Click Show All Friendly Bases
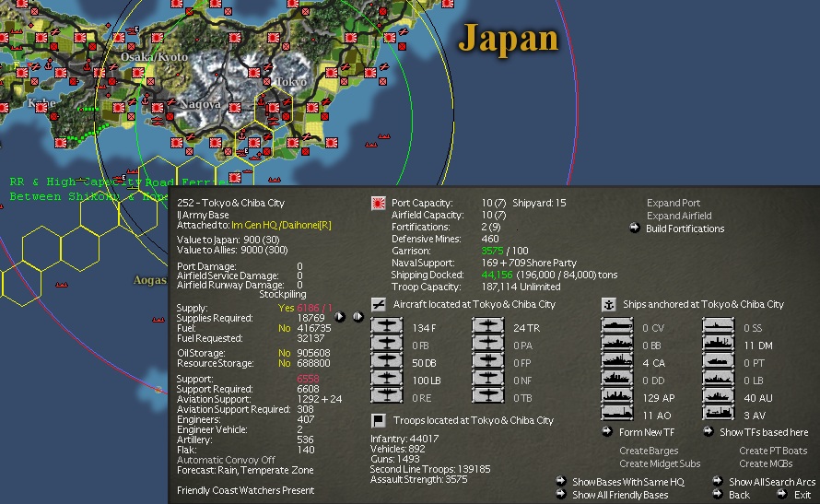 (x=620, y=495)
